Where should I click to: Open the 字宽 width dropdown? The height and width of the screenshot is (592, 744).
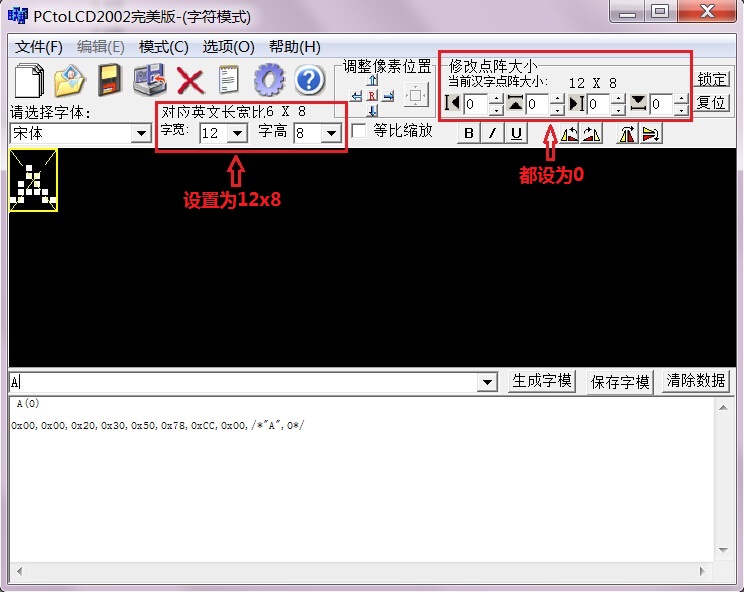coord(237,133)
